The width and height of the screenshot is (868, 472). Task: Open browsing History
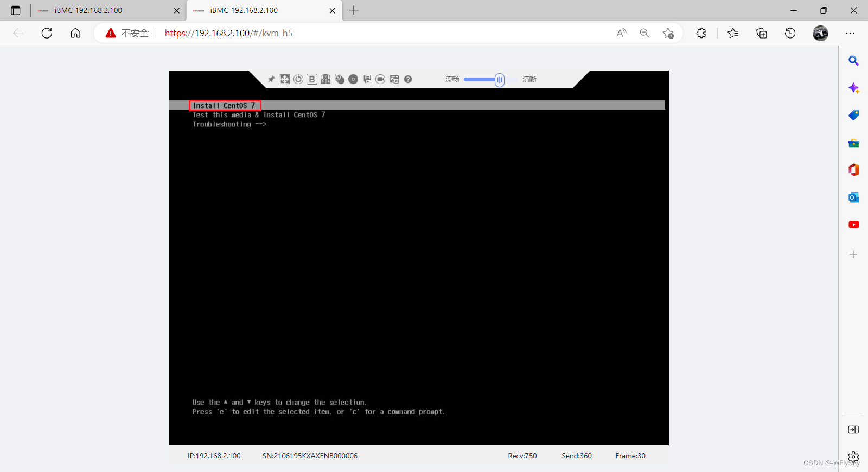click(790, 33)
